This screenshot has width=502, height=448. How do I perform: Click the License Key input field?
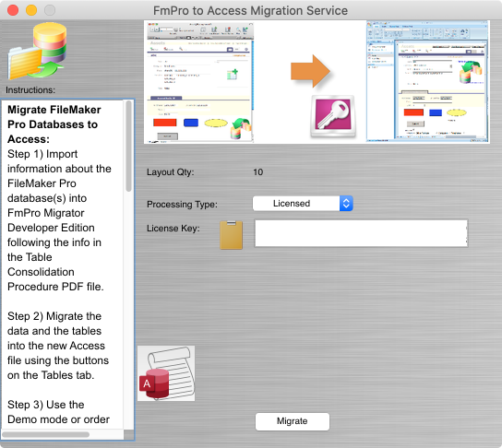[x=361, y=233]
